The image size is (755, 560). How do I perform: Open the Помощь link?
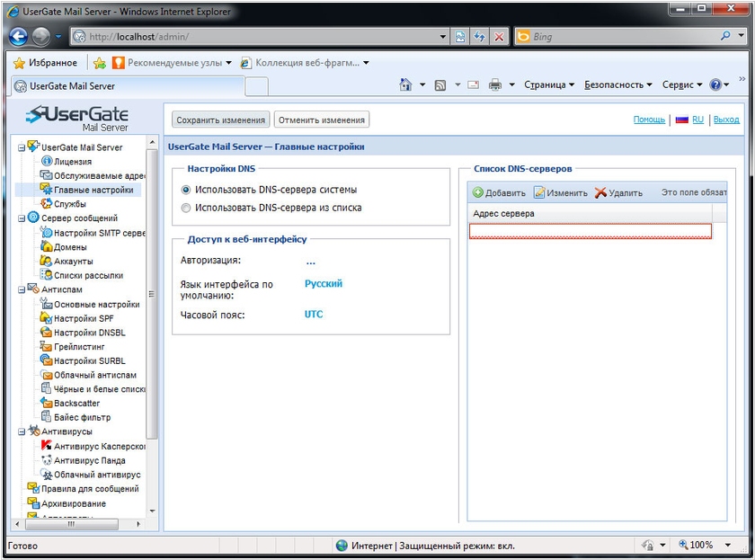[649, 120]
